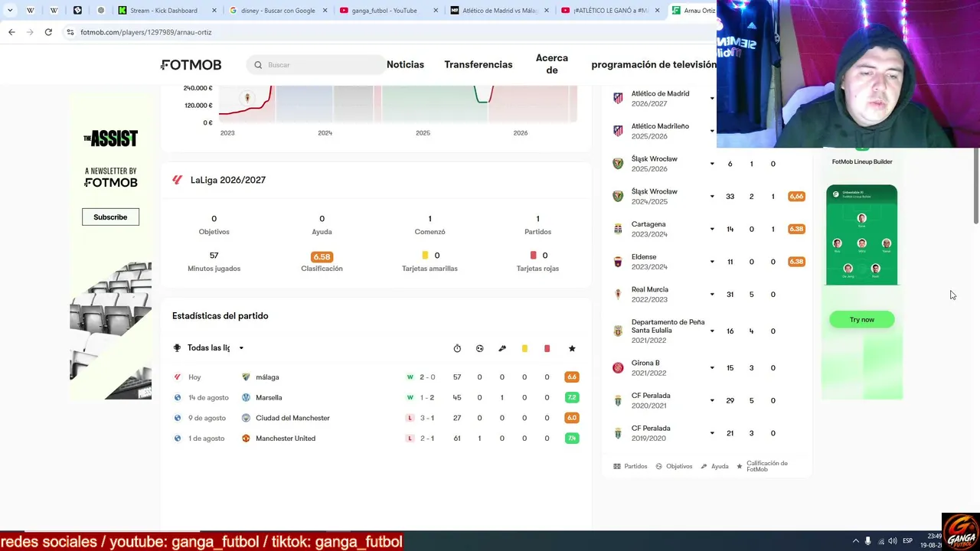Open the Manchester United match row
This screenshot has height=551, width=980.
(376, 439)
